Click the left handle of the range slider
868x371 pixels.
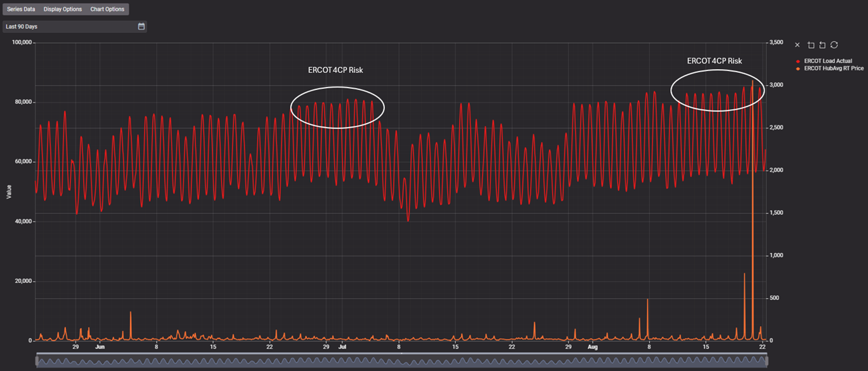click(37, 361)
